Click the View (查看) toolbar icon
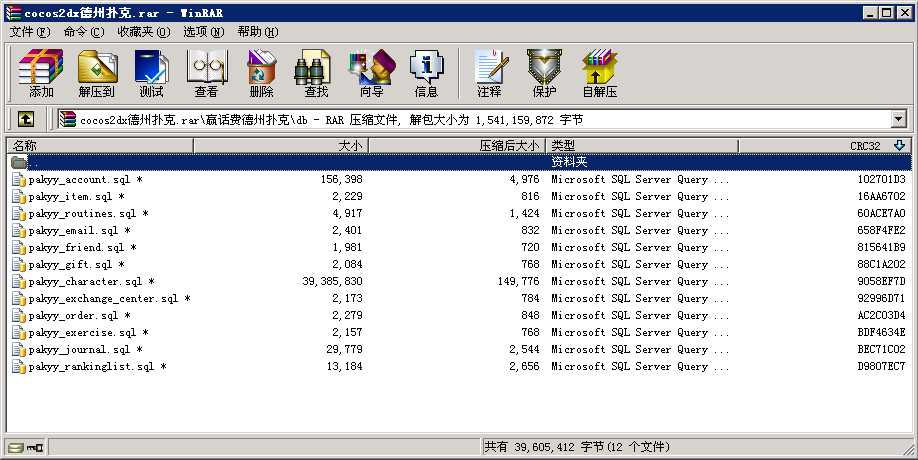Viewport: 918px width, 460px height. (206, 74)
